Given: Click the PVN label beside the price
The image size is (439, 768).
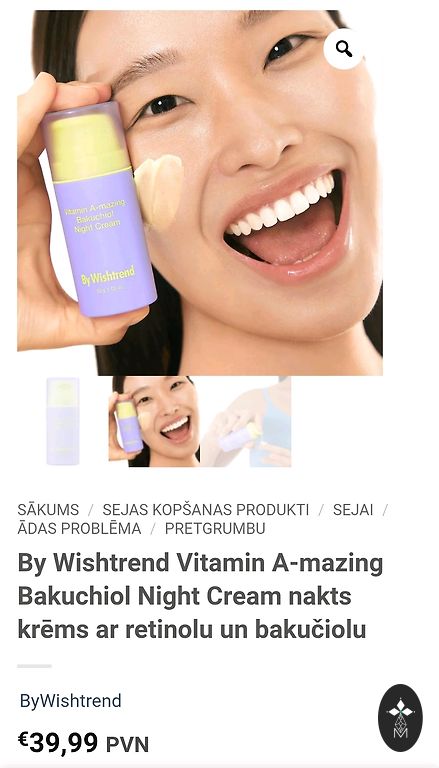Looking at the screenshot, I should tap(127, 744).
